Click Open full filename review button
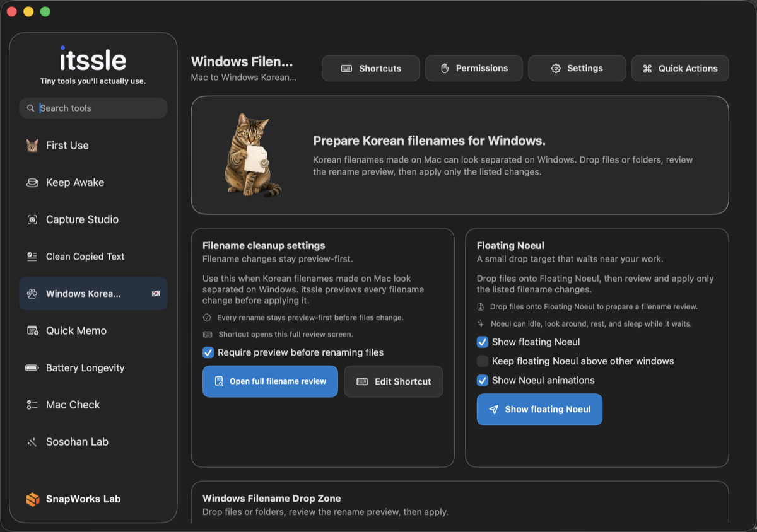757x532 pixels. pyautogui.click(x=270, y=381)
